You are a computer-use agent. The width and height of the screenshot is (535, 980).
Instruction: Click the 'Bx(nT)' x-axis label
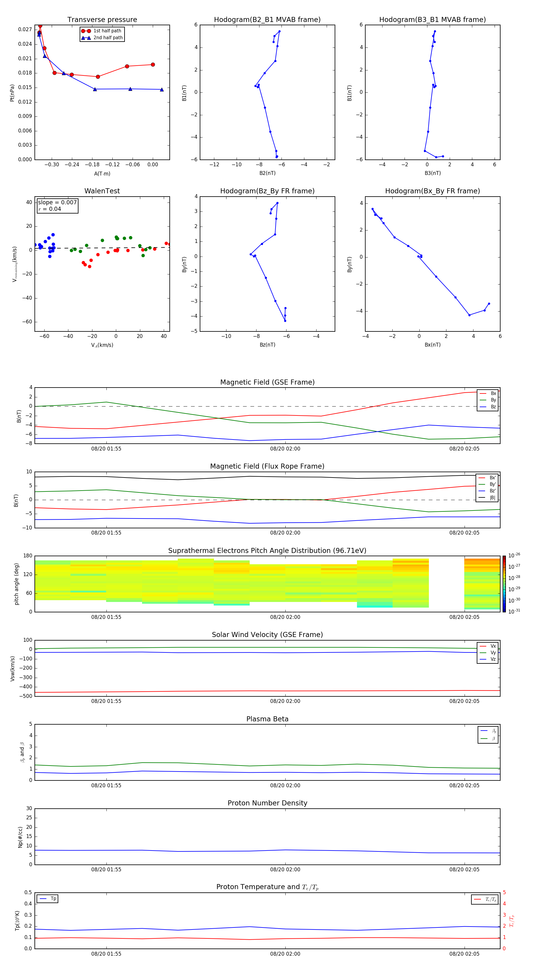432,345
